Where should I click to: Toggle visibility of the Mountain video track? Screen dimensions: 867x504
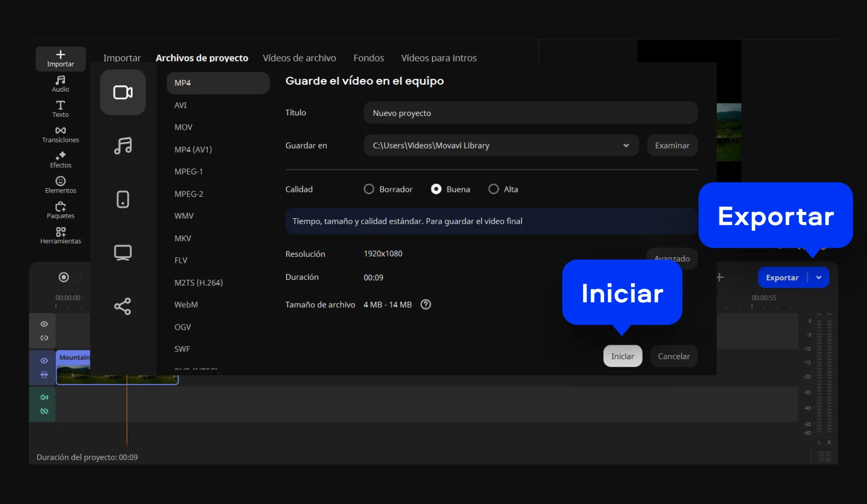pos(45,361)
